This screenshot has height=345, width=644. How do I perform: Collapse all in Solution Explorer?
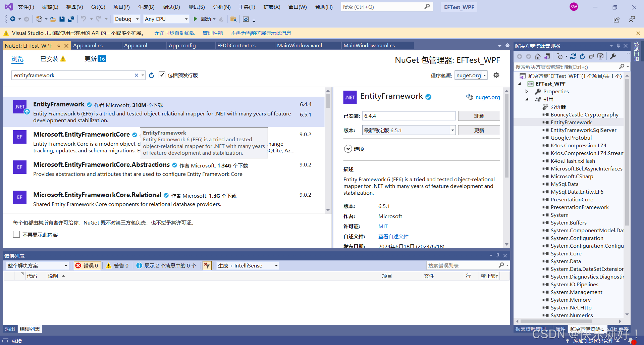pyautogui.click(x=591, y=56)
